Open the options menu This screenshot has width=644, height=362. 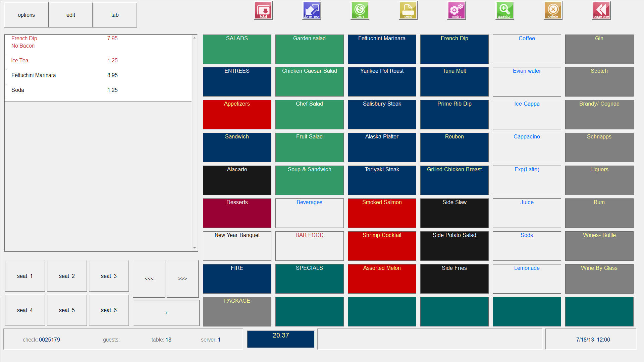click(26, 15)
